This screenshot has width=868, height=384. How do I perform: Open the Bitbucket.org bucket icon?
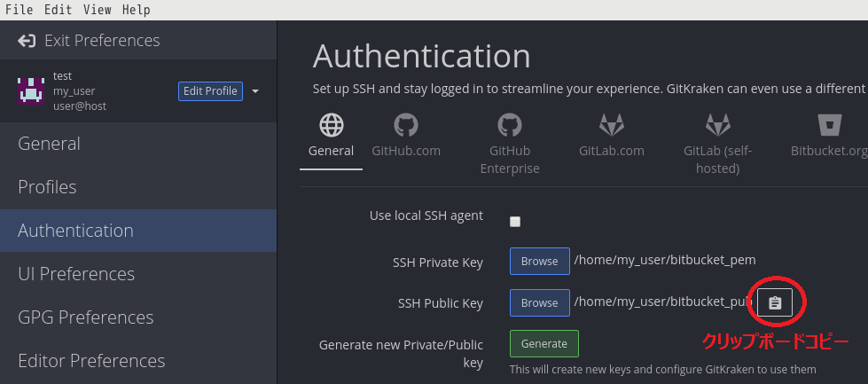click(830, 124)
